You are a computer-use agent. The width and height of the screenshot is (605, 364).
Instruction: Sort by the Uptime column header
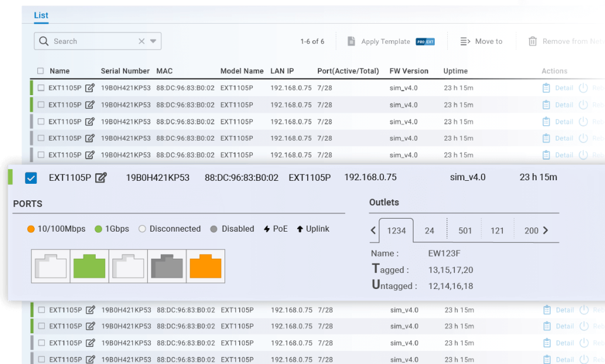tap(456, 71)
